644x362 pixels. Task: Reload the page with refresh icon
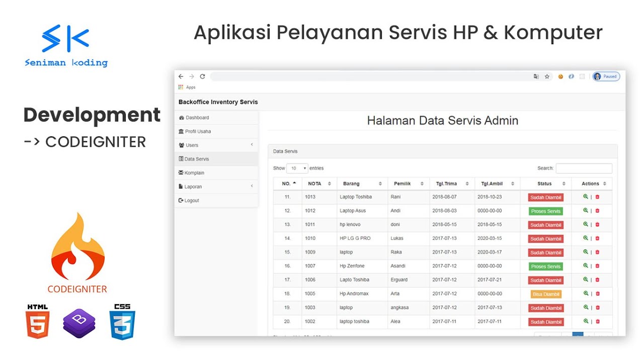(202, 76)
